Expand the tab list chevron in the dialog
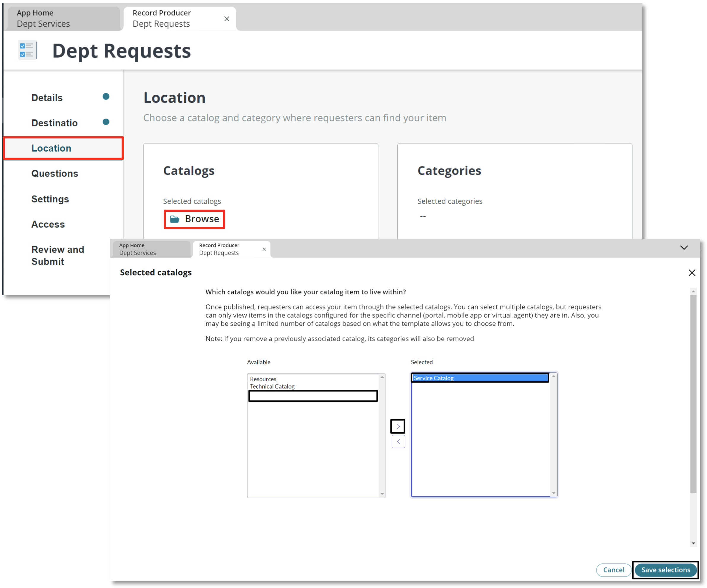Image resolution: width=707 pixels, height=588 pixels. pos(684,247)
